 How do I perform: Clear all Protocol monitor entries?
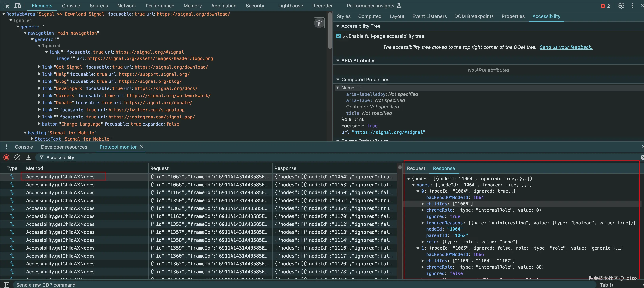click(x=17, y=157)
